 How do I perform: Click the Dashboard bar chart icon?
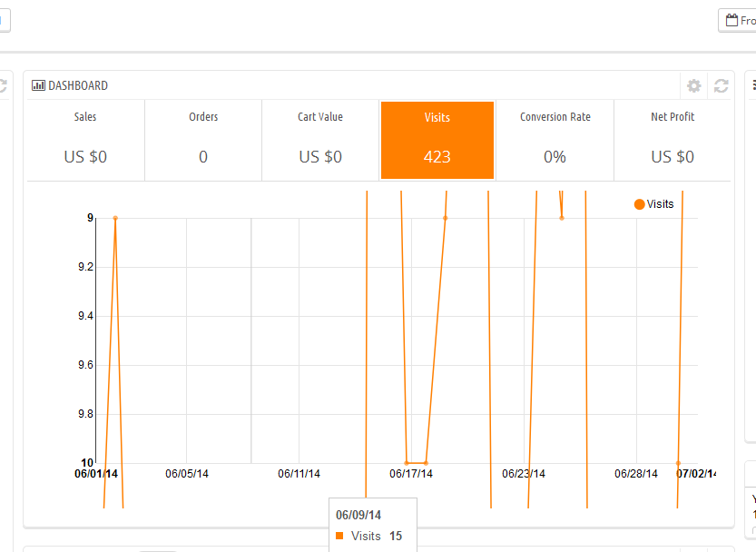(38, 85)
